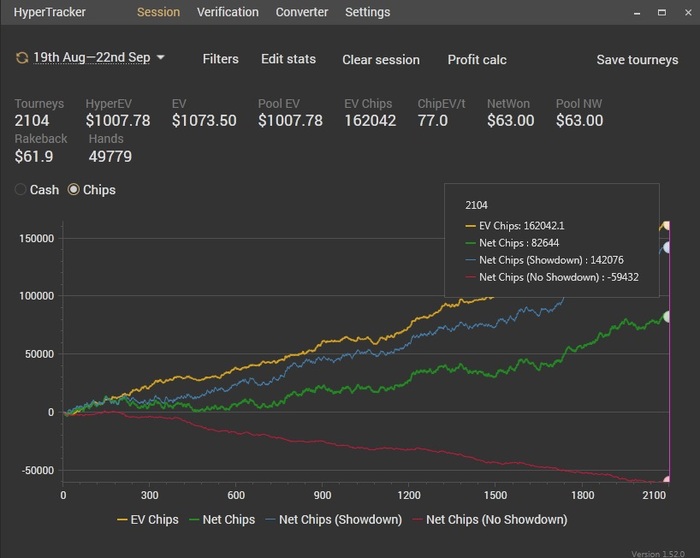The image size is (700, 558).
Task: Click the refresh icon beside the date range
Action: point(22,58)
